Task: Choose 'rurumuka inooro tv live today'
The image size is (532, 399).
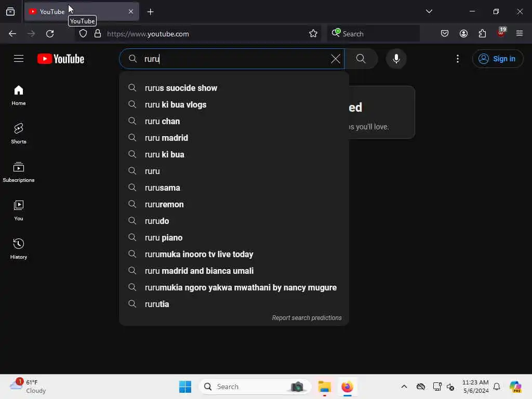Action: 234,254
